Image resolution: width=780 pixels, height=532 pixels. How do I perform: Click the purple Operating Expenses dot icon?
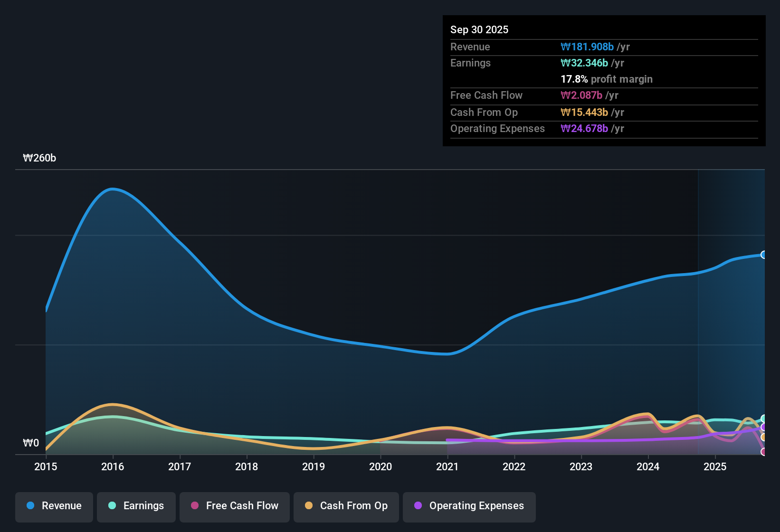(418, 506)
